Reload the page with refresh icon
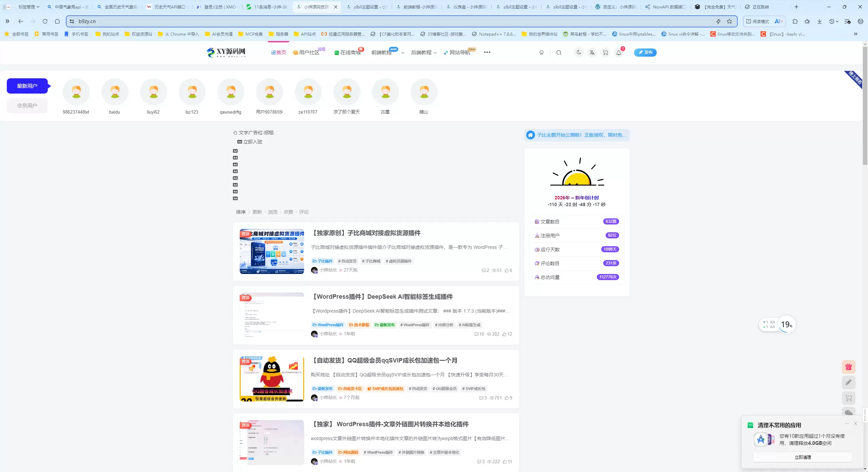Screen dimensions: 868x472 pos(45,21)
